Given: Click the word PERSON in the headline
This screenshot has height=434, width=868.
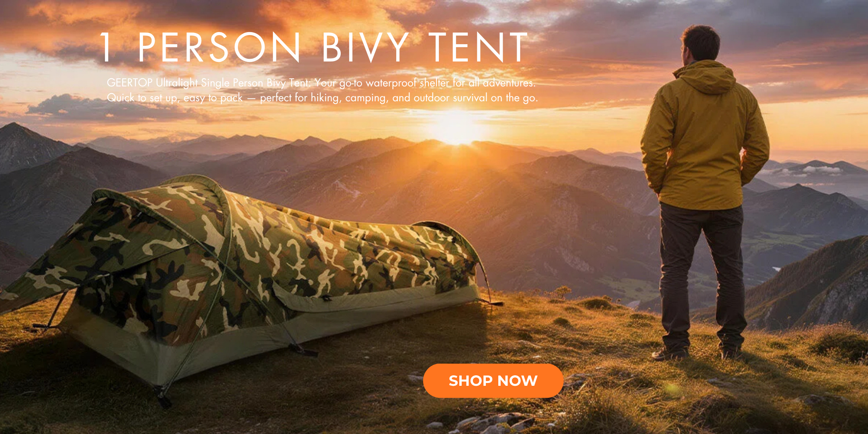Looking at the screenshot, I should 219,47.
